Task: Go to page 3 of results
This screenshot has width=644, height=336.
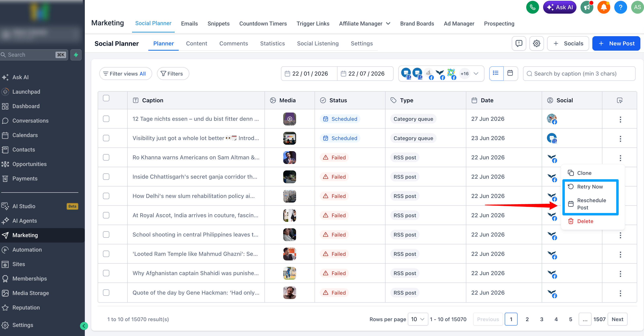Action: click(x=541, y=319)
